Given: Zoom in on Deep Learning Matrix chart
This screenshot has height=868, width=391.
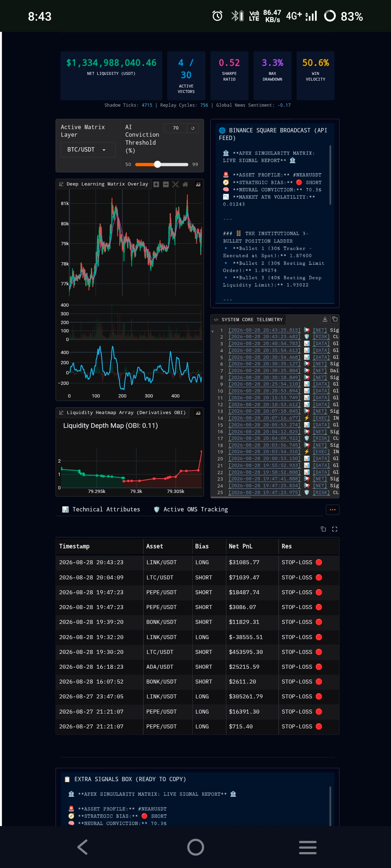Looking at the screenshot, I should pyautogui.click(x=156, y=184).
